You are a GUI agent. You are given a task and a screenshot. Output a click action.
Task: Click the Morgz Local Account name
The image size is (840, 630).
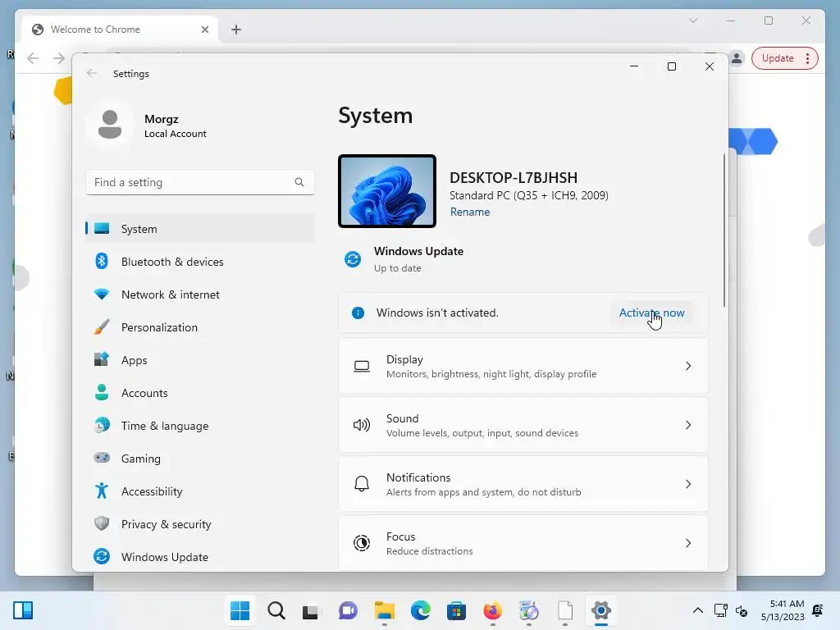[176, 126]
